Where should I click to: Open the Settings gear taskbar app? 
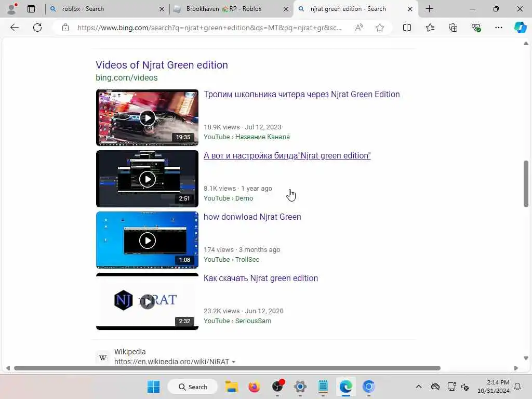click(300, 387)
